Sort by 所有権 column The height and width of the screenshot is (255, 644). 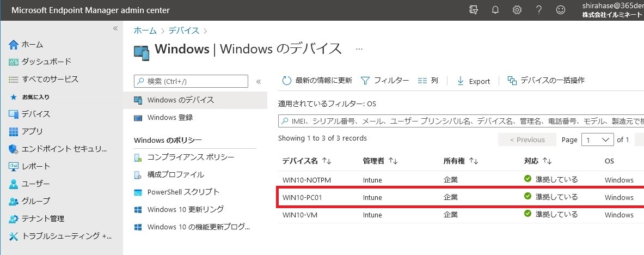pyautogui.click(x=461, y=161)
